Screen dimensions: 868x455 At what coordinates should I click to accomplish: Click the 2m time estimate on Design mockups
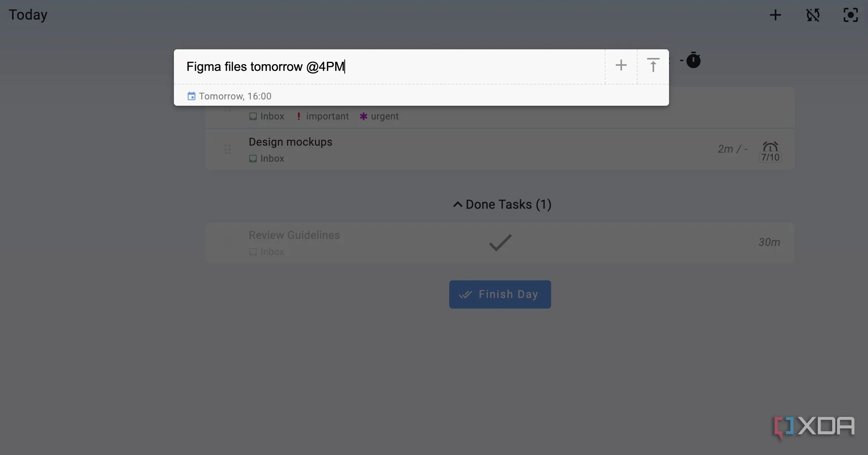coord(725,149)
